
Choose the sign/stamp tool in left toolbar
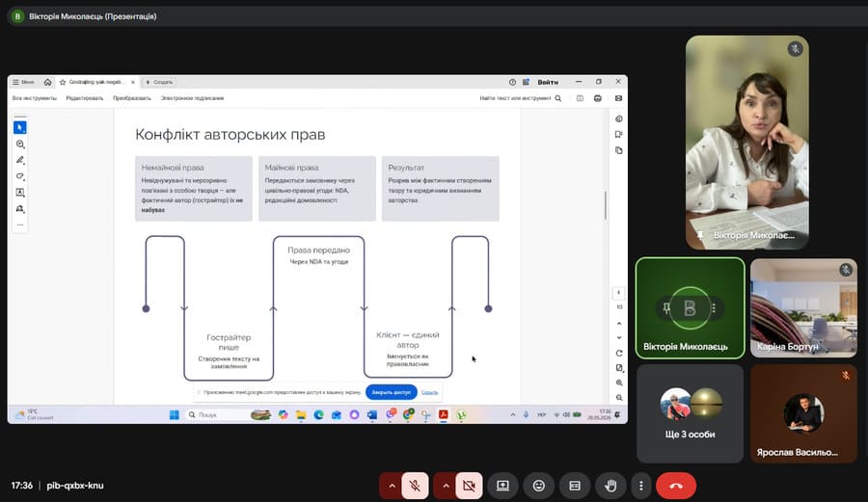coord(20,208)
